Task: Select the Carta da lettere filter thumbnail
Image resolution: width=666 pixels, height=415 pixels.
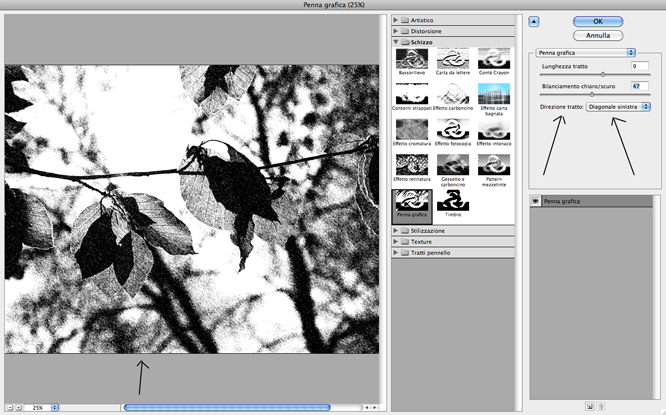Action: [453, 59]
